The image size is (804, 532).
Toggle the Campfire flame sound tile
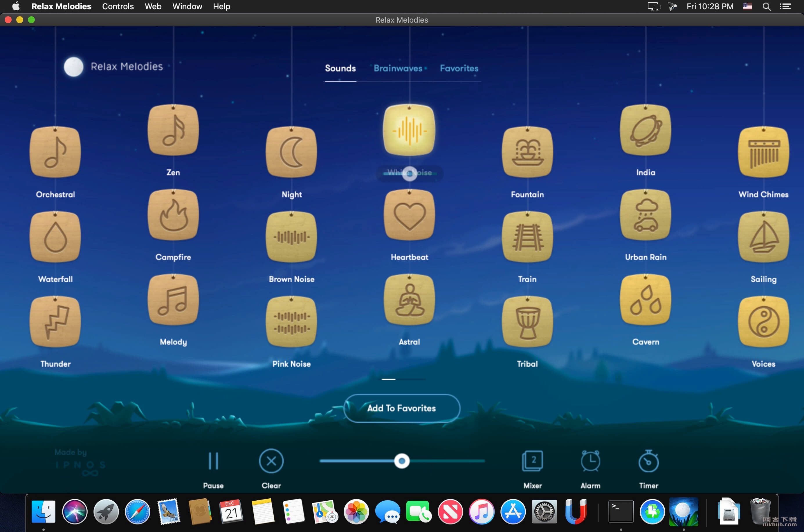[173, 215]
